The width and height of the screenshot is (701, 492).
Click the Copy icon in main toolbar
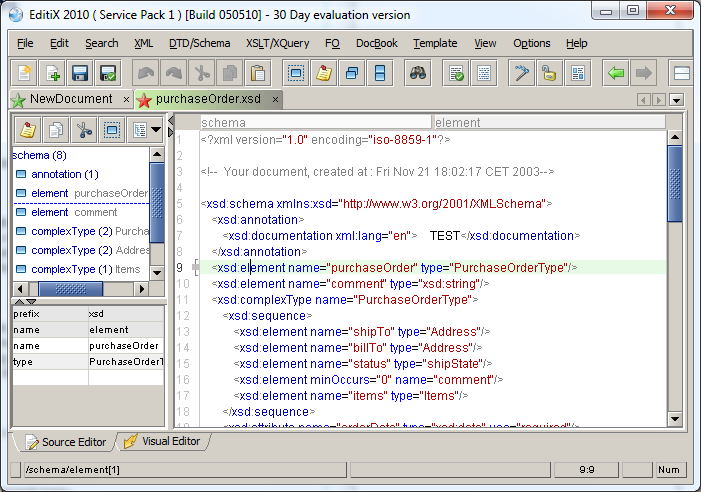click(229, 73)
